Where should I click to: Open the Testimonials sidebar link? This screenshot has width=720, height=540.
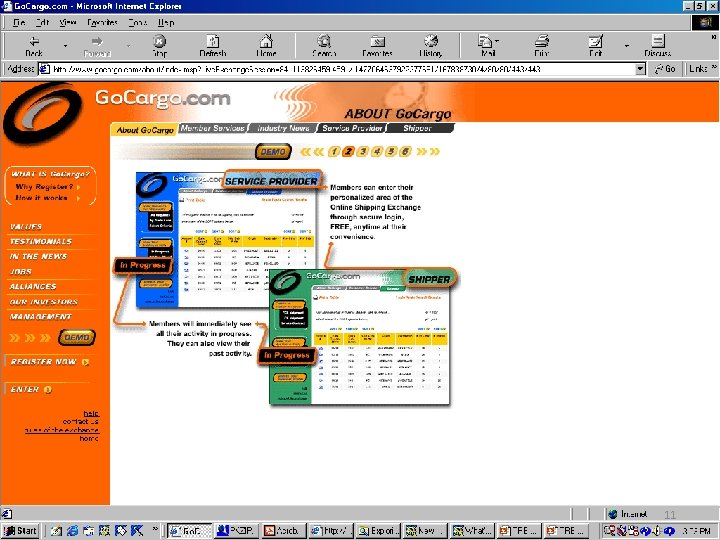point(40,242)
